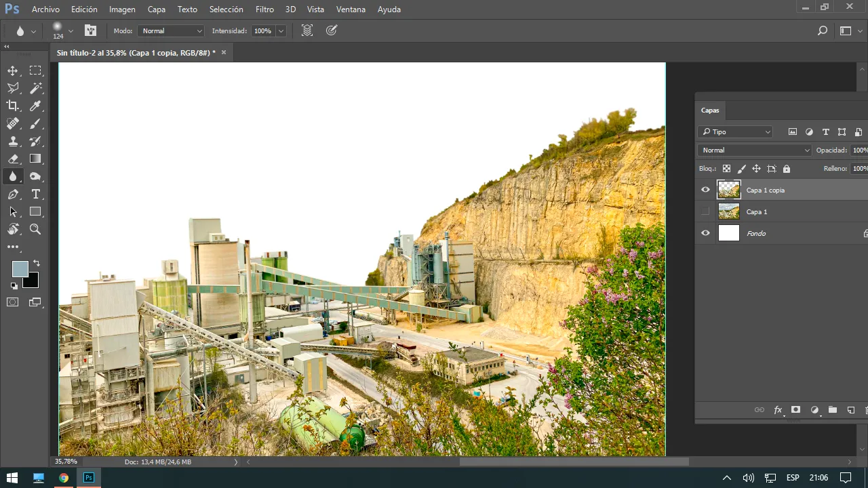Open the extra tools ellipsis menu
Viewport: 868px width, 488px height.
[x=13, y=247]
